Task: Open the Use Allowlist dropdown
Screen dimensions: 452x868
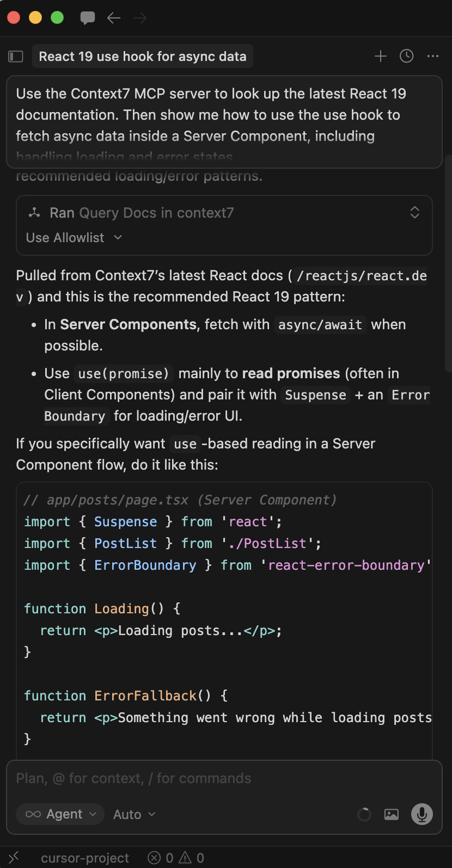Action: [74, 237]
